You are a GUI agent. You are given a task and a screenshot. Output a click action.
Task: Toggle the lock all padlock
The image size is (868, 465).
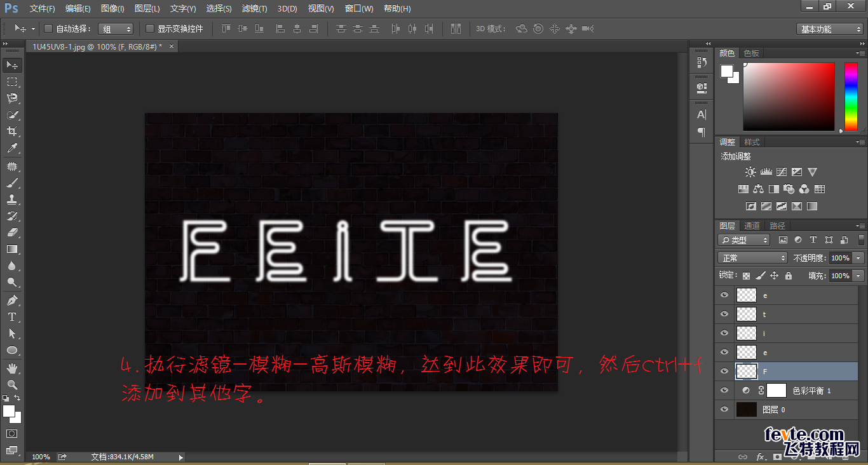(x=789, y=276)
